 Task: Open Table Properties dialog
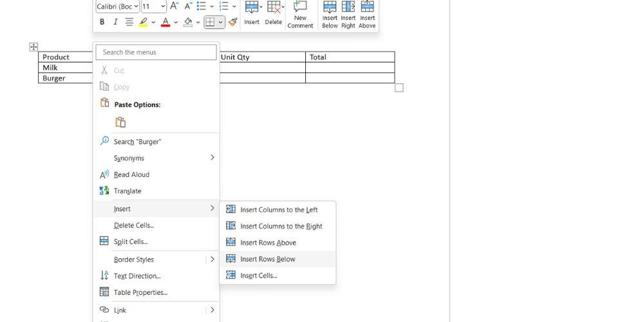click(x=156, y=292)
